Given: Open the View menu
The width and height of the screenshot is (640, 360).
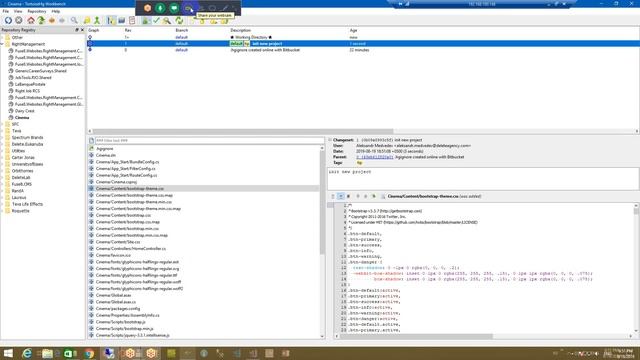Looking at the screenshot, I should pos(18,11).
